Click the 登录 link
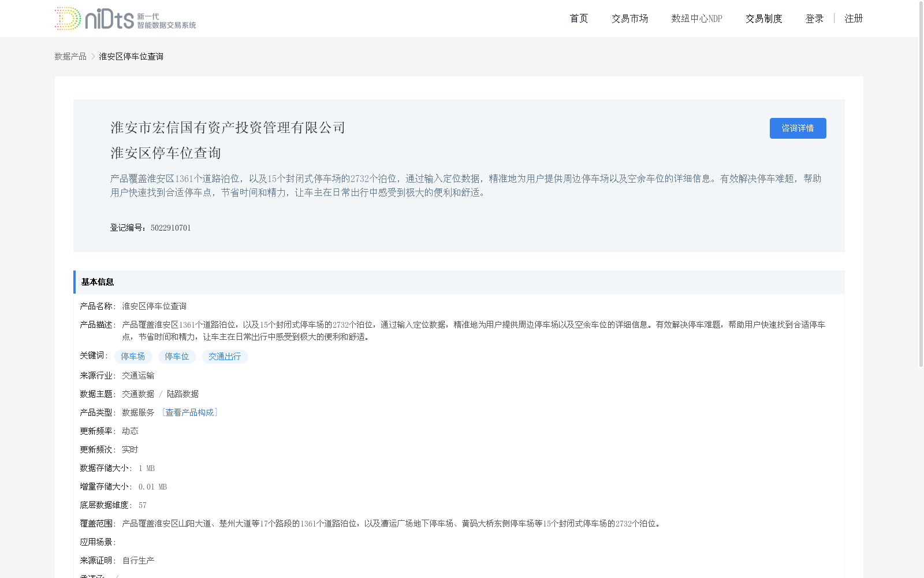The width and height of the screenshot is (924, 578). point(814,18)
